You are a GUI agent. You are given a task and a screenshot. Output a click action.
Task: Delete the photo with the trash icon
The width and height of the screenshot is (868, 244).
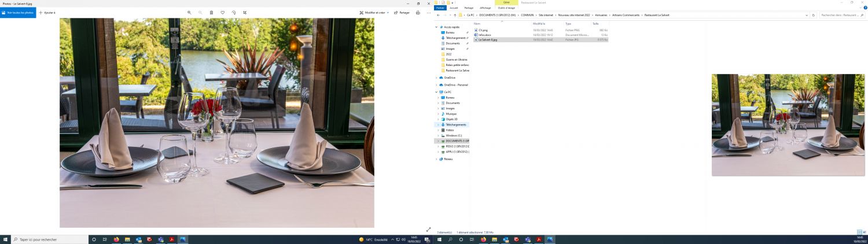(211, 12)
